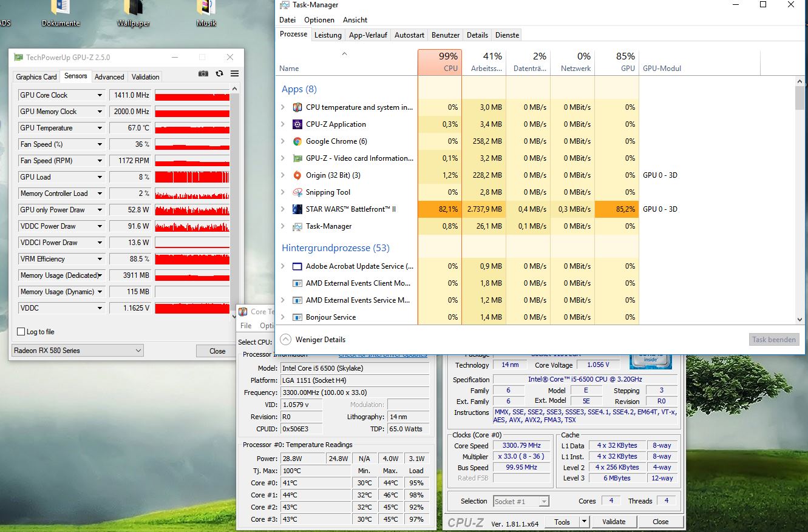The image size is (808, 532).
Task: Sort processes by the GPU column header
Action: 617,62
